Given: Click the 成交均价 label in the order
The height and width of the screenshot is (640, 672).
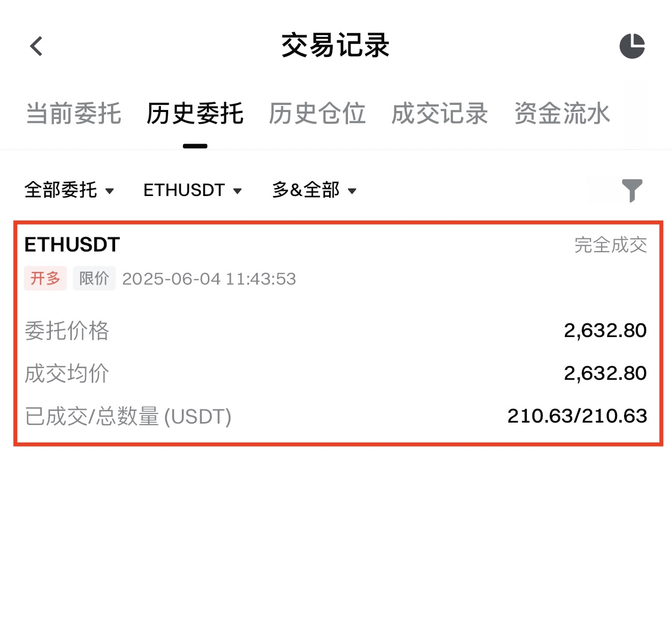Looking at the screenshot, I should 67,374.
